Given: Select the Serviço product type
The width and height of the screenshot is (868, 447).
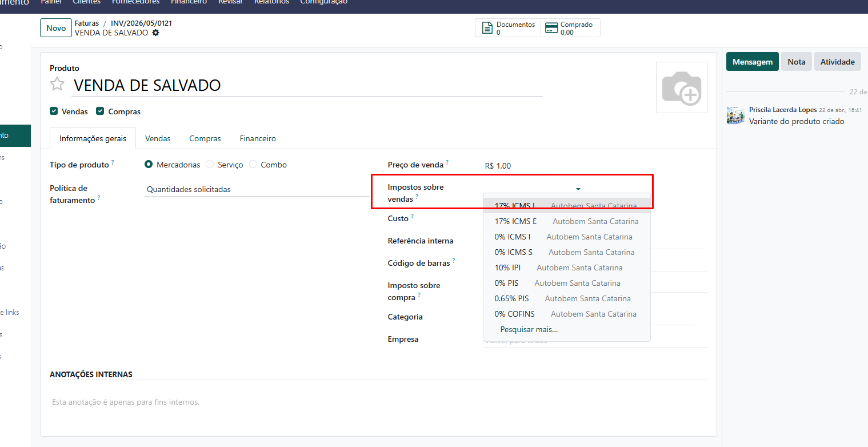Looking at the screenshot, I should pos(210,165).
